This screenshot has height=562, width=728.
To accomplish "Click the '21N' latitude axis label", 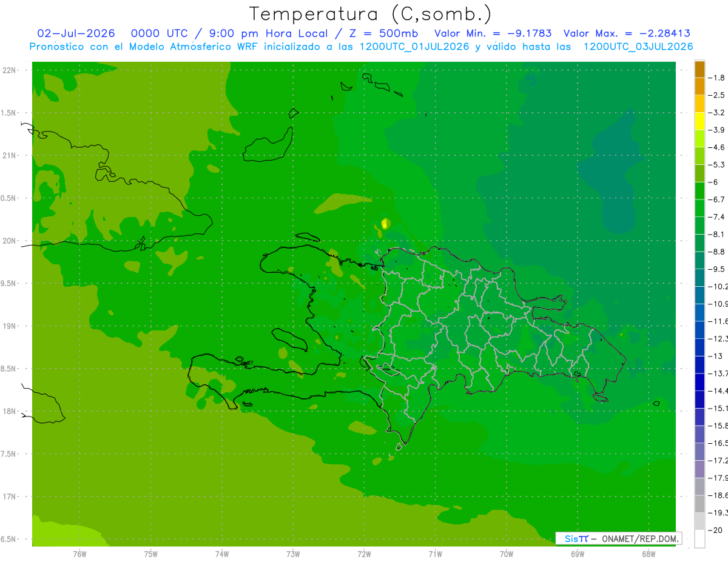I will pos(9,156).
